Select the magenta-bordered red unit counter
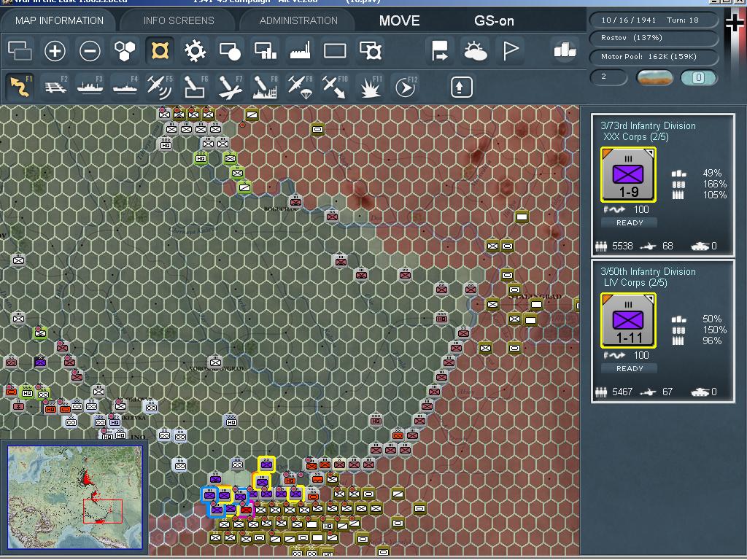The width and height of the screenshot is (747, 560). pyautogui.click(x=246, y=510)
